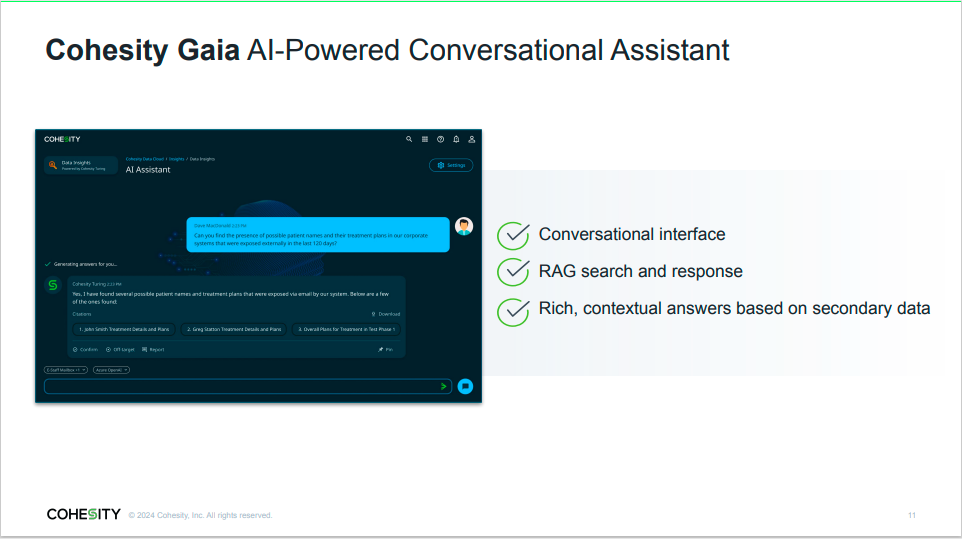Open citation Greg Statton Treatment Details and Plans
Image resolution: width=962 pixels, height=539 pixels.
[234, 329]
